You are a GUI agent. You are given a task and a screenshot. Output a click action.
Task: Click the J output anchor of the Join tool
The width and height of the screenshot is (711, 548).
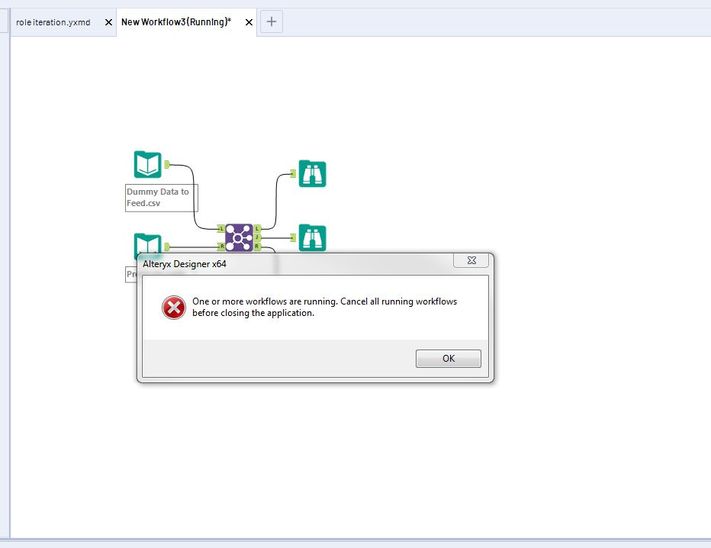258,238
